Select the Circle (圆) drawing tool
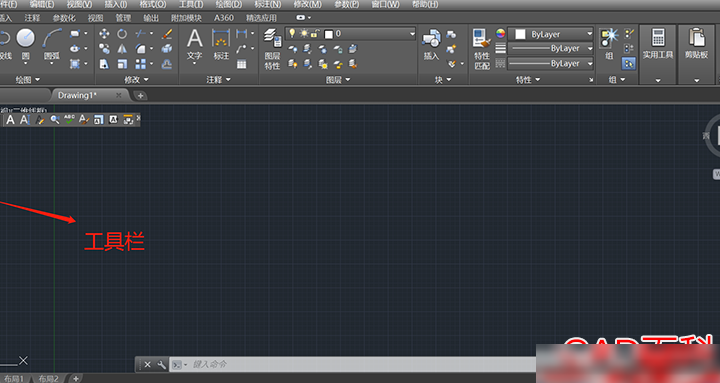Screen dimensions: 720x383 tap(25, 39)
